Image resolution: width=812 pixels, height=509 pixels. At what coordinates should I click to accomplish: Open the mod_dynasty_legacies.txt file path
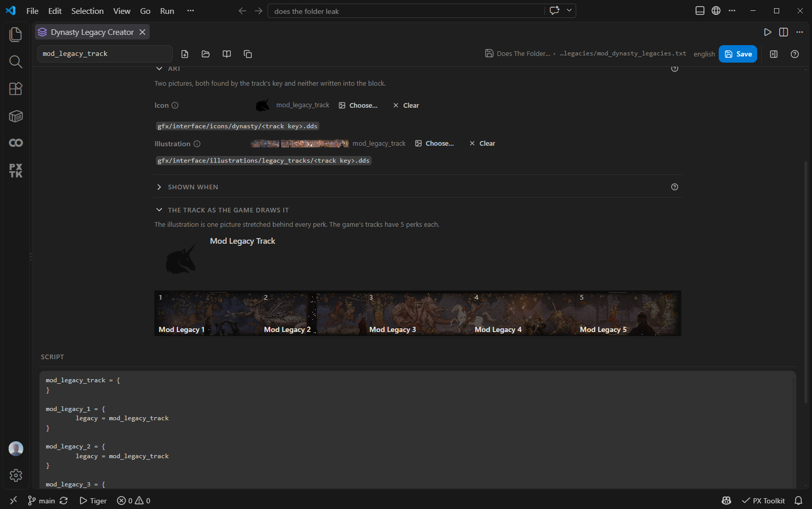[x=623, y=53]
